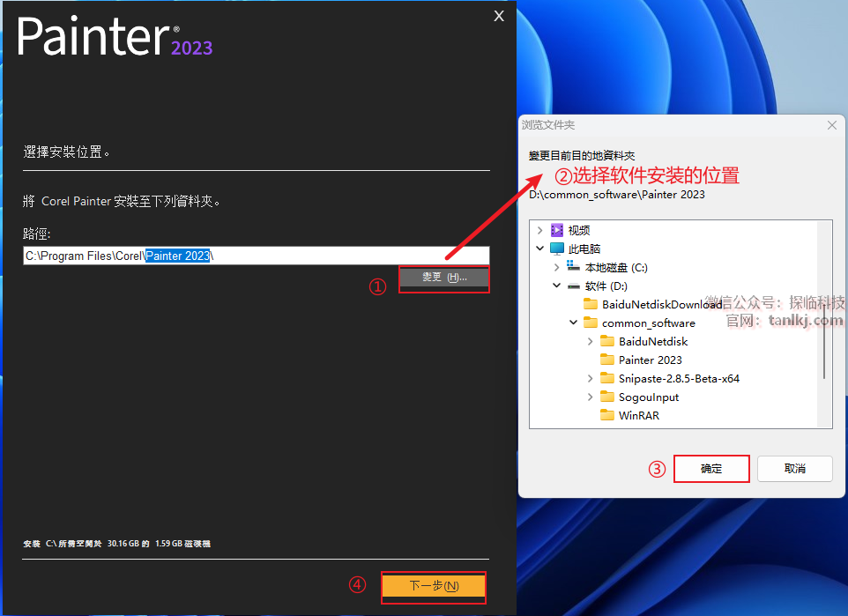Expand the 视频 tree node
848x616 pixels.
[539, 230]
